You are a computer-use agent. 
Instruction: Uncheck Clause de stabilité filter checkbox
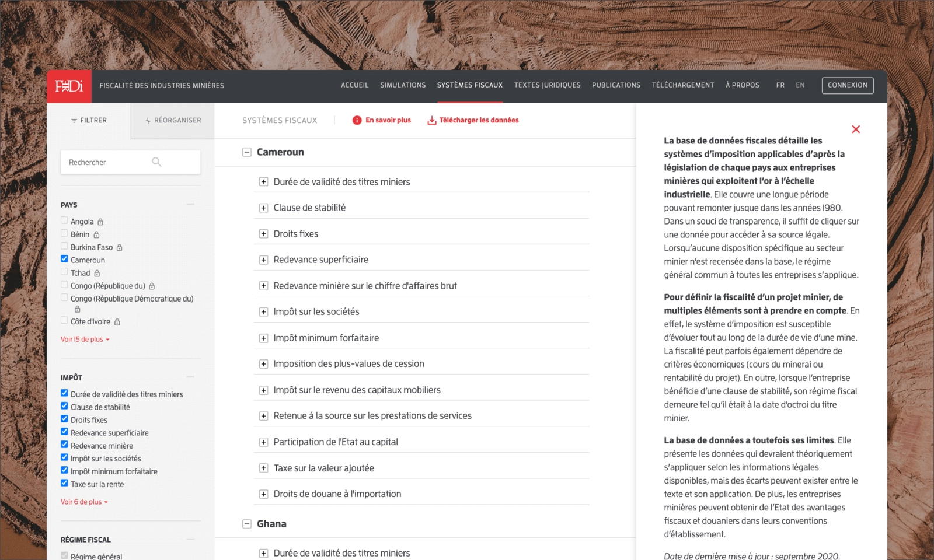(x=64, y=406)
